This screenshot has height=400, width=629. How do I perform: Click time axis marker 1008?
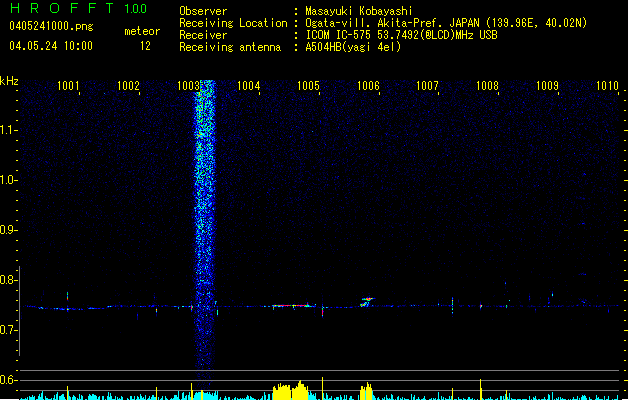click(x=487, y=86)
